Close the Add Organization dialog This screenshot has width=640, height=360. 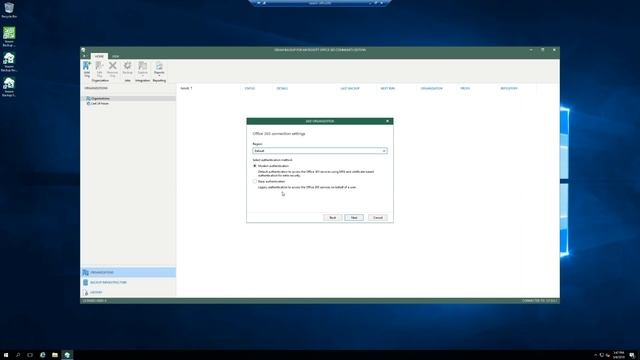(x=387, y=121)
